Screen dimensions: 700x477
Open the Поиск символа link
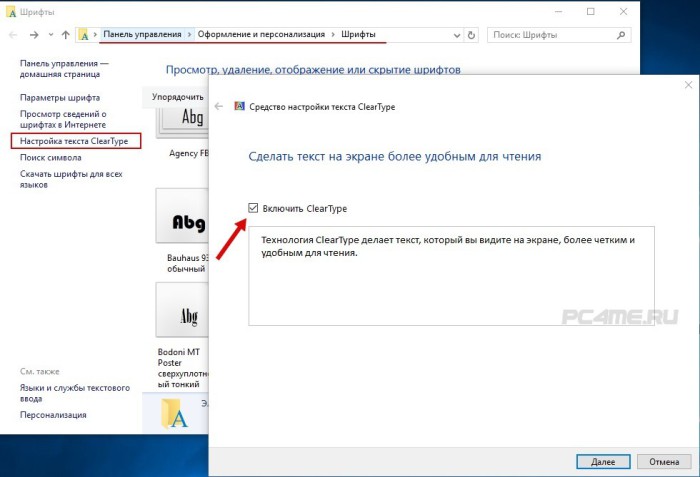[50, 157]
